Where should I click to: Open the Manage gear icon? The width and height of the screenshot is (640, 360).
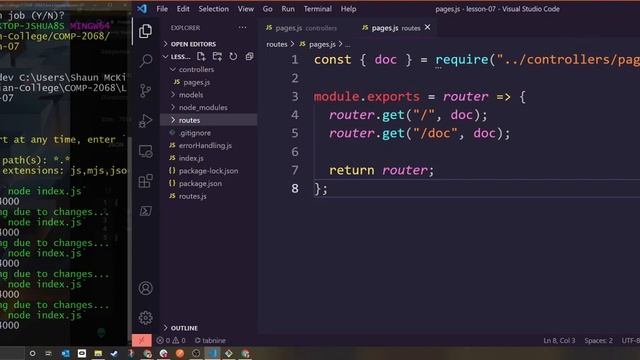click(145, 318)
